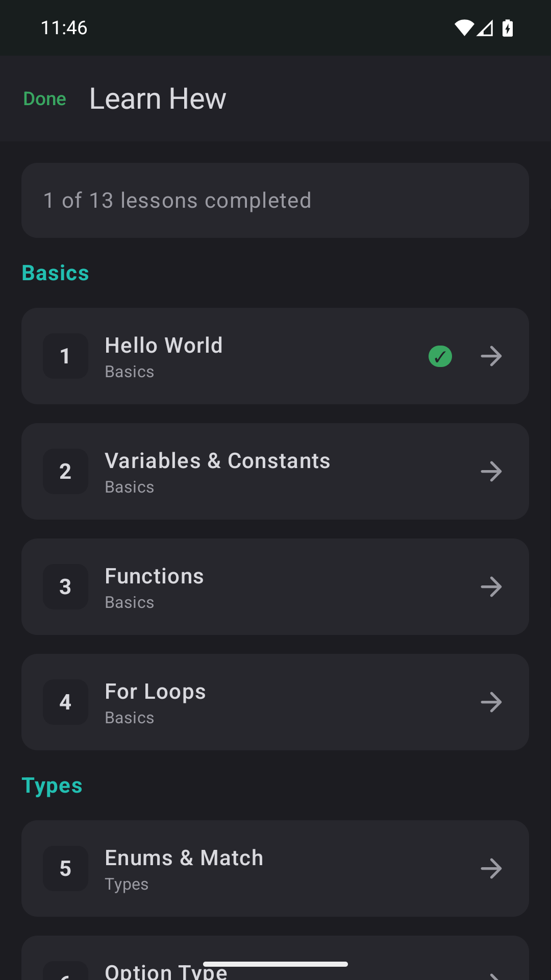This screenshot has height=980, width=551.
Task: Select lesson number 3 badge
Action: [65, 587]
